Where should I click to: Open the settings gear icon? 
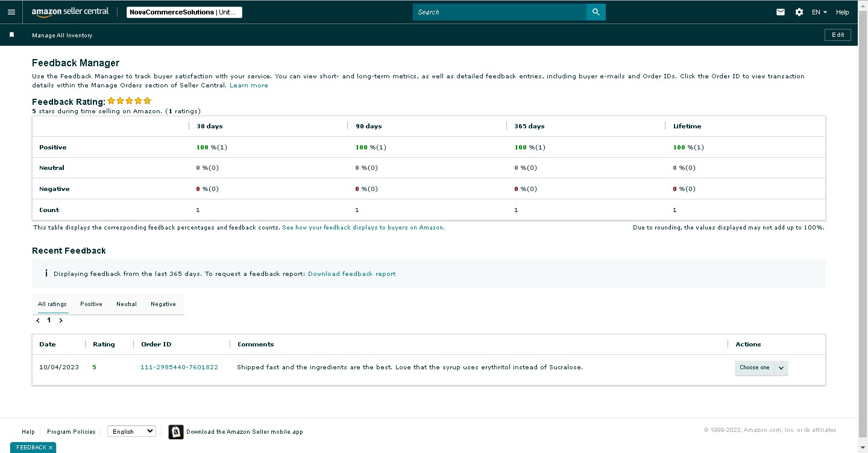(799, 12)
